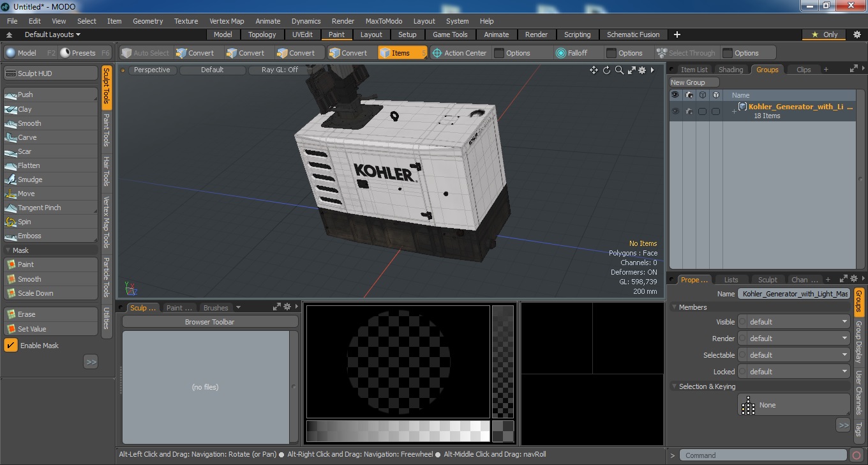This screenshot has width=868, height=465.
Task: Activate the Tangent Pinch tool
Action: point(50,208)
